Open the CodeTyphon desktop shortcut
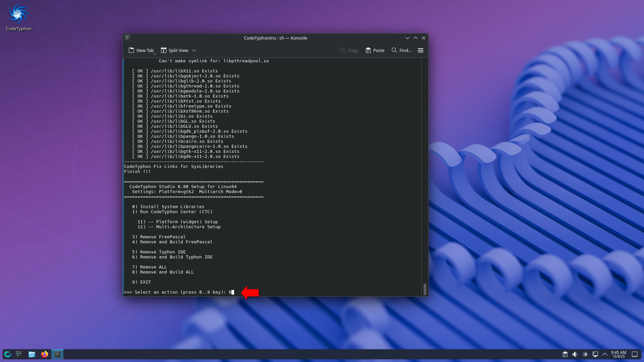The width and height of the screenshot is (644, 362). pyautogui.click(x=18, y=17)
